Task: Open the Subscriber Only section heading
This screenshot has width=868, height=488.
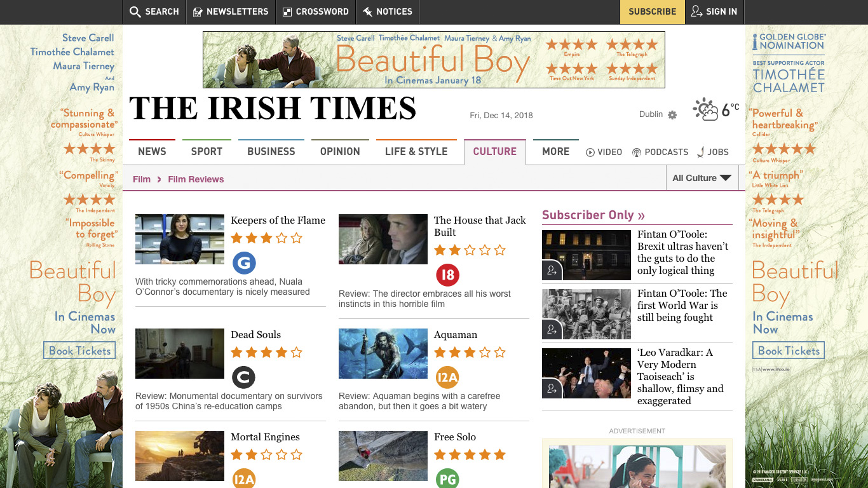Action: [593, 215]
